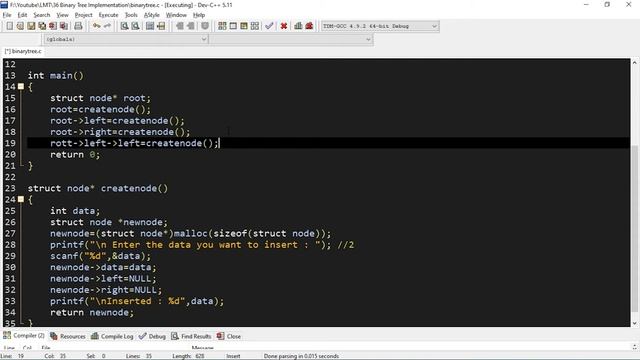Screen dimensions: 640x360
Task: Switch to the Compiler (2) tab
Action: click(24, 336)
